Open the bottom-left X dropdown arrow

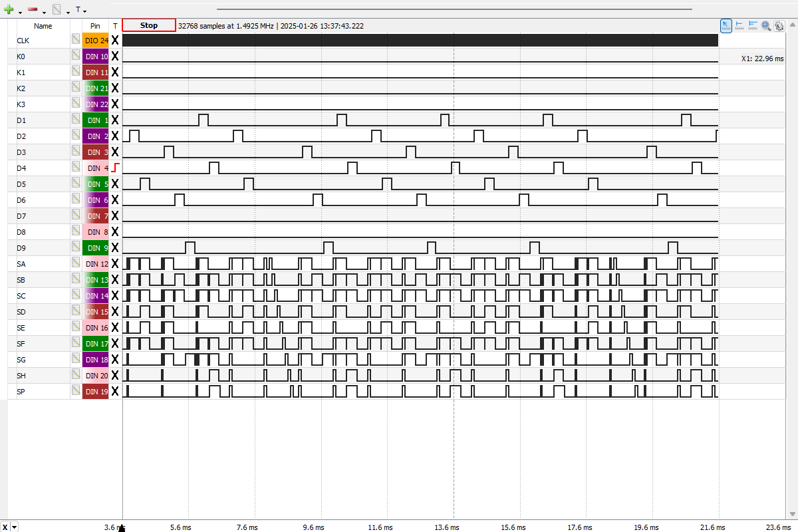(15, 527)
